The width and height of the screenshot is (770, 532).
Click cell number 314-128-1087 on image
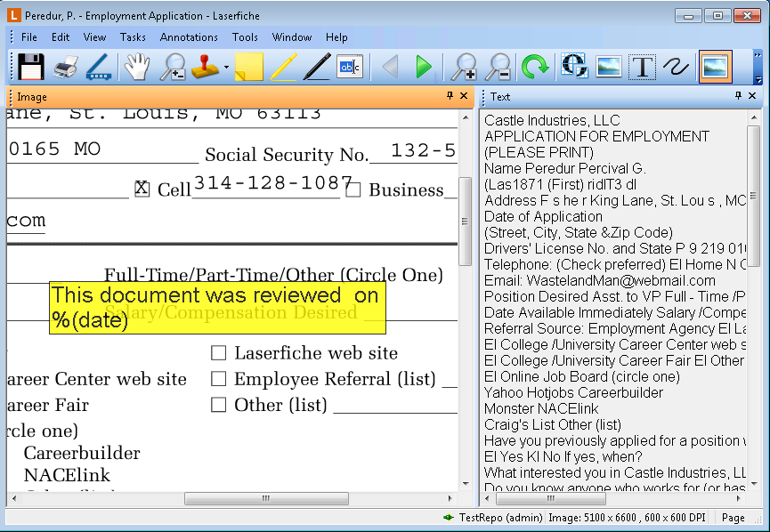pos(273,183)
